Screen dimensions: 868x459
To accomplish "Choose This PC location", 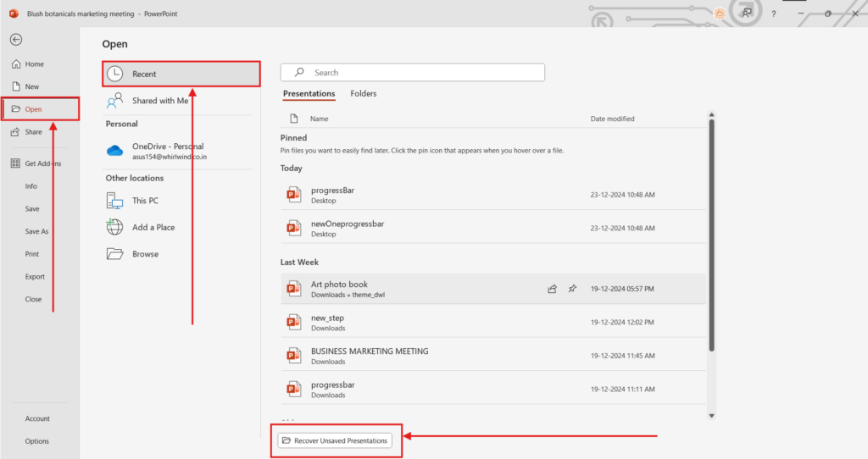I will click(x=145, y=201).
